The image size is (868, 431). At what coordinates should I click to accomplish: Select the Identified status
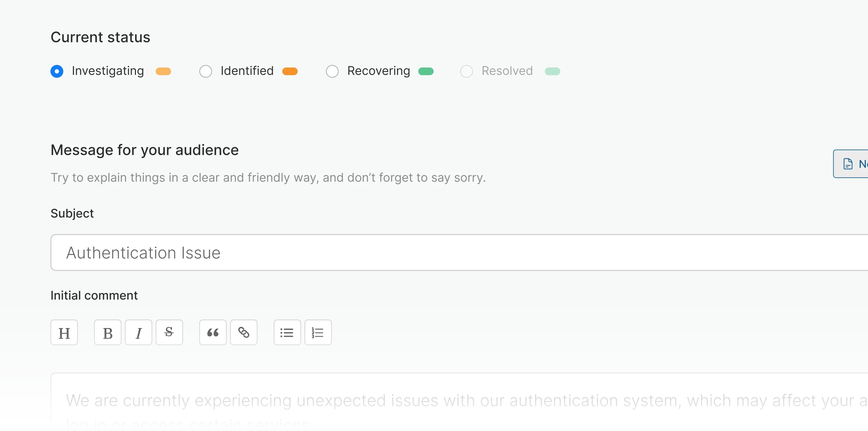coord(206,71)
